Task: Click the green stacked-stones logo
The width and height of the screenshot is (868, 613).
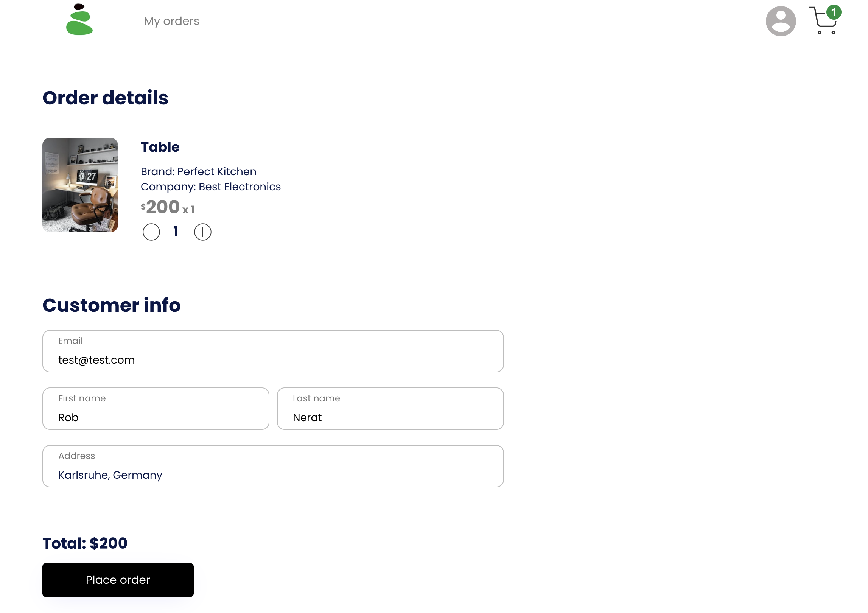Action: pos(79,20)
